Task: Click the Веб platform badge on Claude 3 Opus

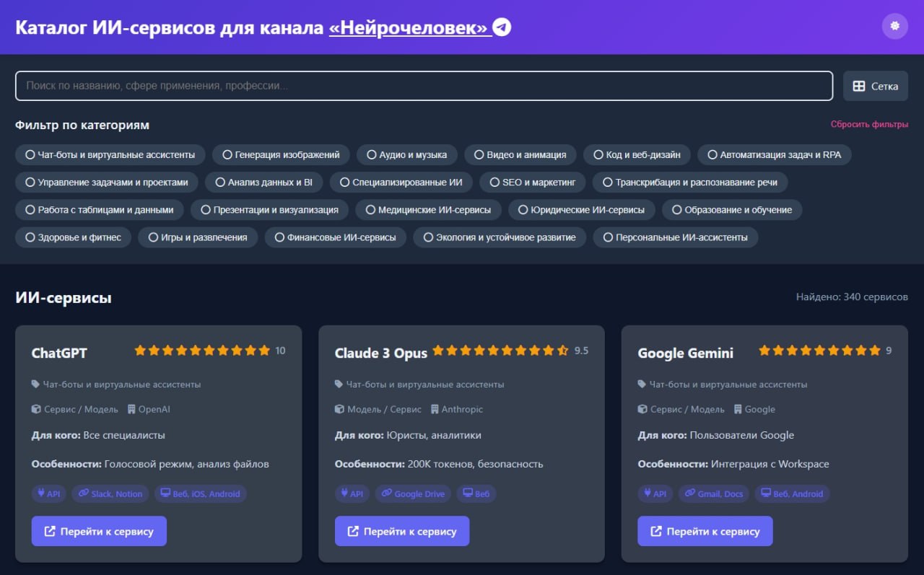Action: [476, 493]
